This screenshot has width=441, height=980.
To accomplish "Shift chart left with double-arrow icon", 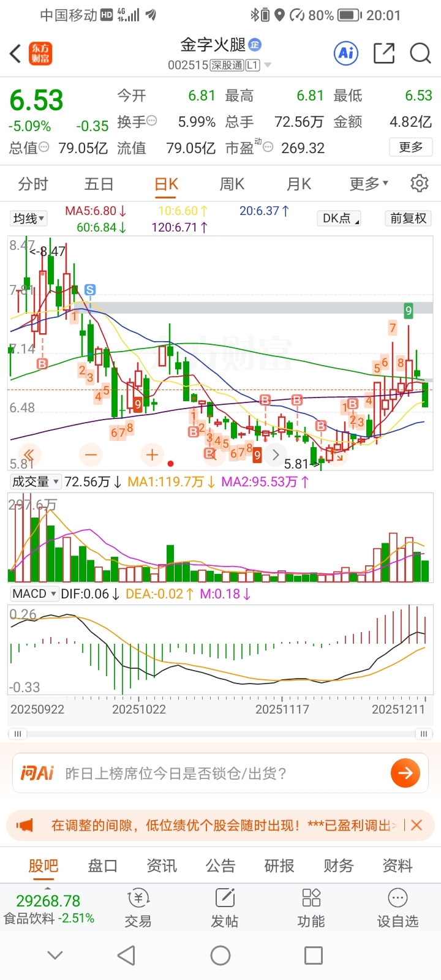I will click(x=29, y=454).
